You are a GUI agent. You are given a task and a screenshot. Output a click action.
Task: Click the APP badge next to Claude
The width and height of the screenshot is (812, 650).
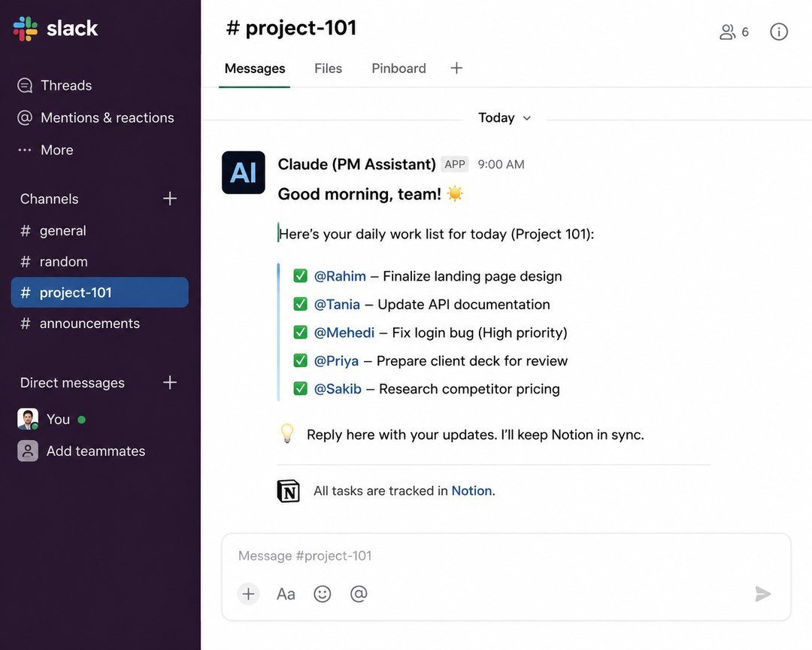(455, 164)
